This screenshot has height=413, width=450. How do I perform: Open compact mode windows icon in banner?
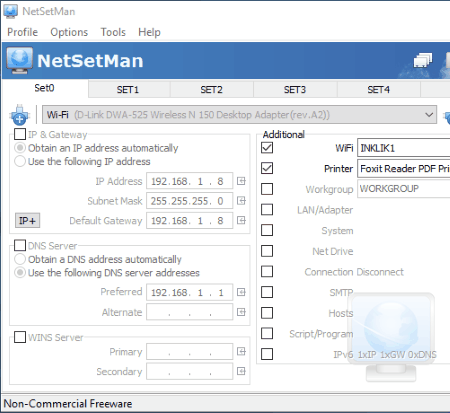click(x=423, y=60)
